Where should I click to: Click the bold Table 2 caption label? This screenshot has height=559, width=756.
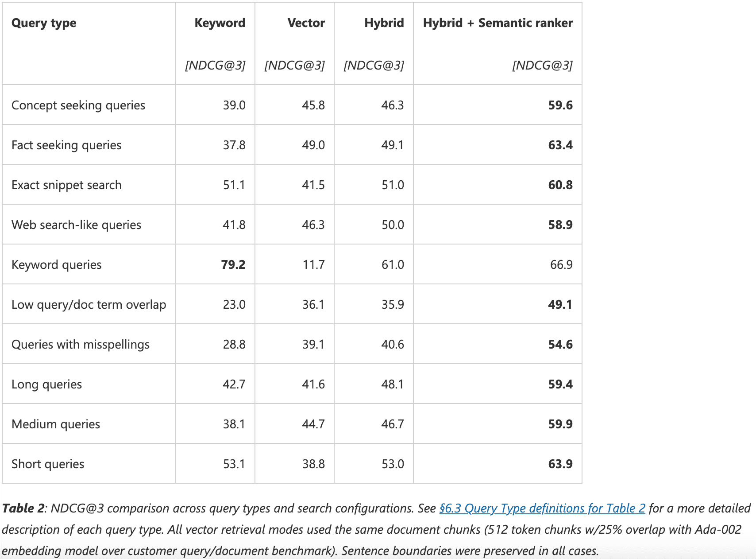click(x=23, y=509)
